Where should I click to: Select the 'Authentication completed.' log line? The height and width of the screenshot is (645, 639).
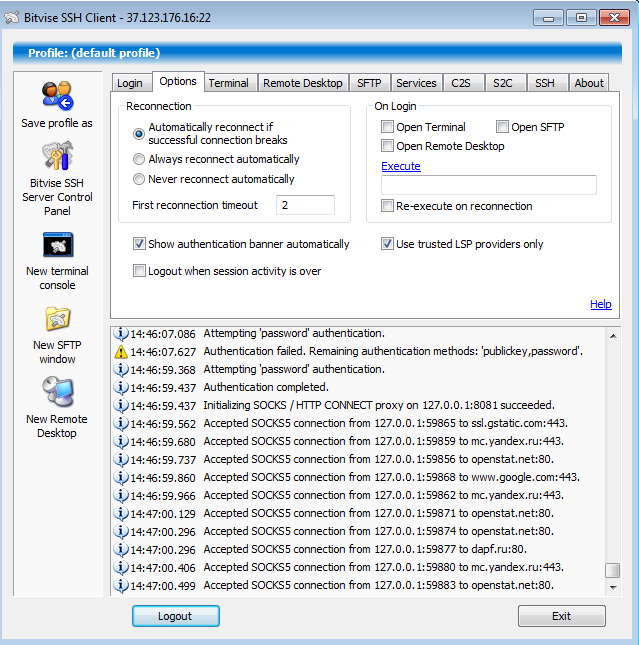[x=359, y=387]
